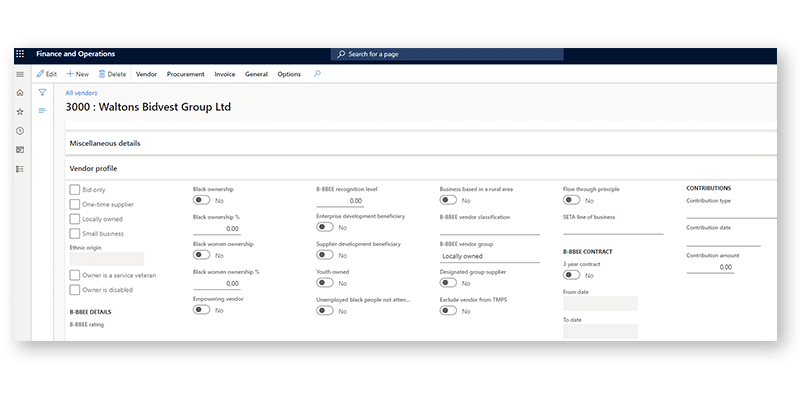This screenshot has width=800, height=400.
Task: Go to Home in left sidebar
Action: coord(20,93)
